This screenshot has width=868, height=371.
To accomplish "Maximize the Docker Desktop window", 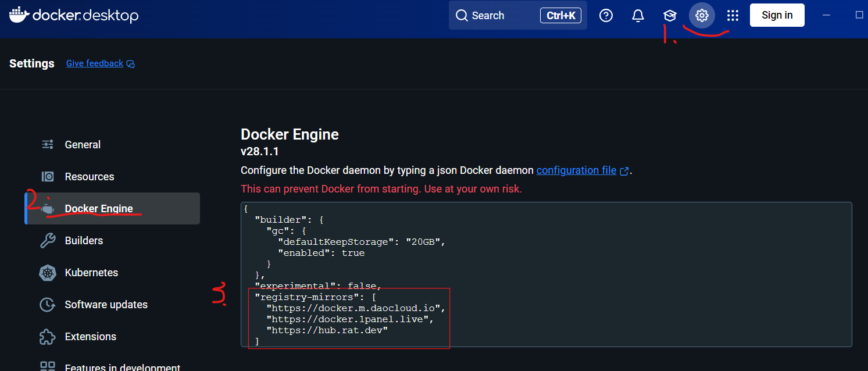I will point(859,15).
